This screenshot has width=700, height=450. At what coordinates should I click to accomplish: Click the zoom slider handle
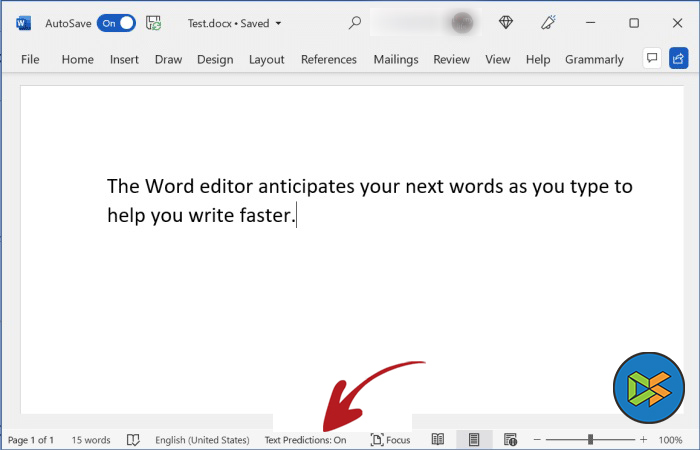pyautogui.click(x=590, y=439)
